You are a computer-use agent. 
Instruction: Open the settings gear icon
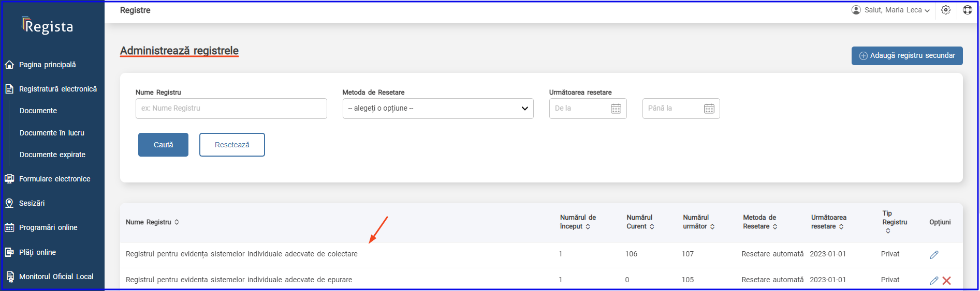coord(946,10)
